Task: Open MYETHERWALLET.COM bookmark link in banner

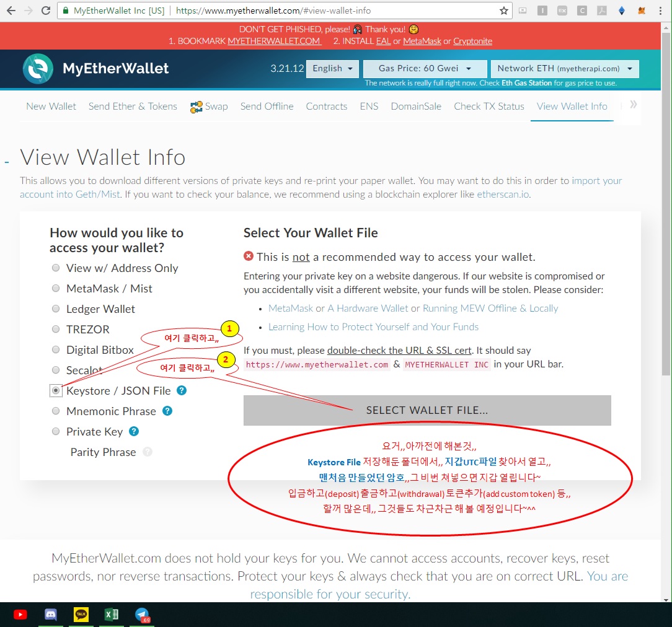Action: point(274,41)
